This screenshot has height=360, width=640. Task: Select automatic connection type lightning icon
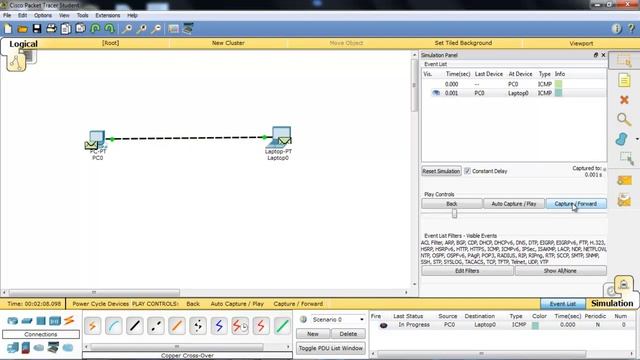[93, 326]
